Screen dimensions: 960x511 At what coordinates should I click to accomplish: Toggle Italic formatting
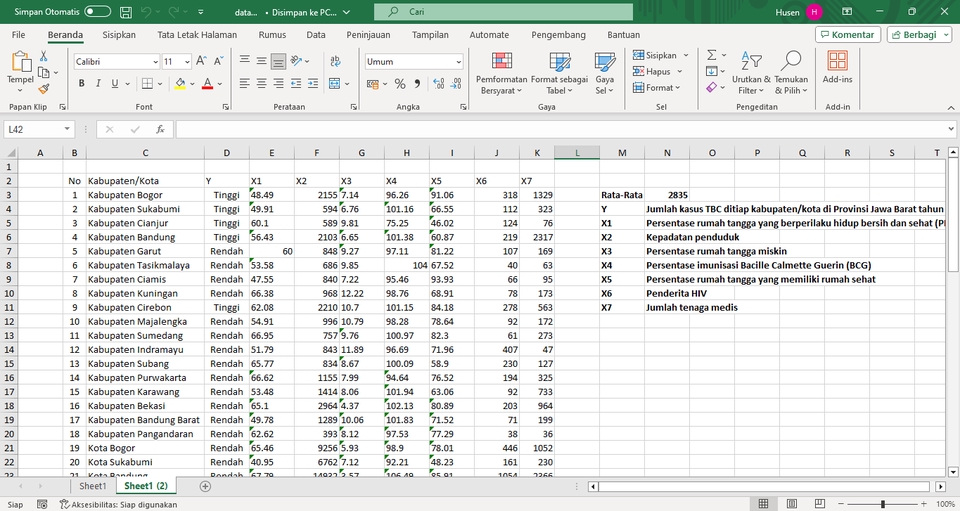tap(98, 84)
